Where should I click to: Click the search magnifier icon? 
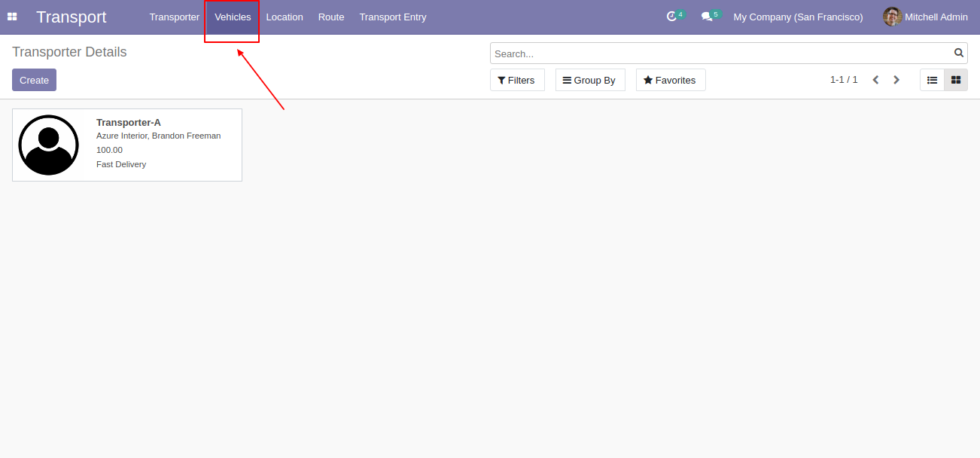pyautogui.click(x=959, y=53)
